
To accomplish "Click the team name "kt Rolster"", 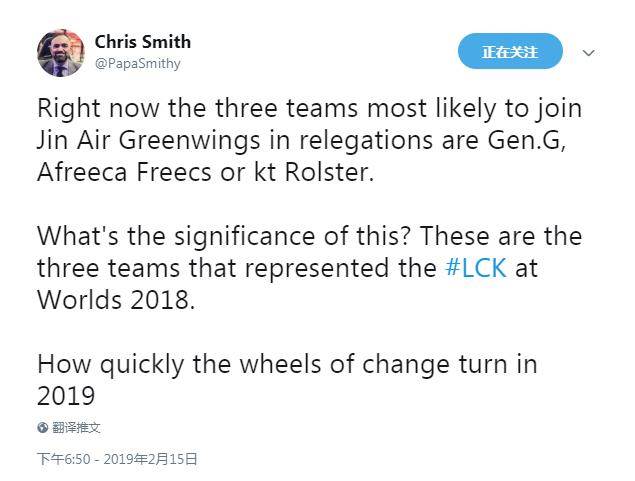I will (317, 171).
